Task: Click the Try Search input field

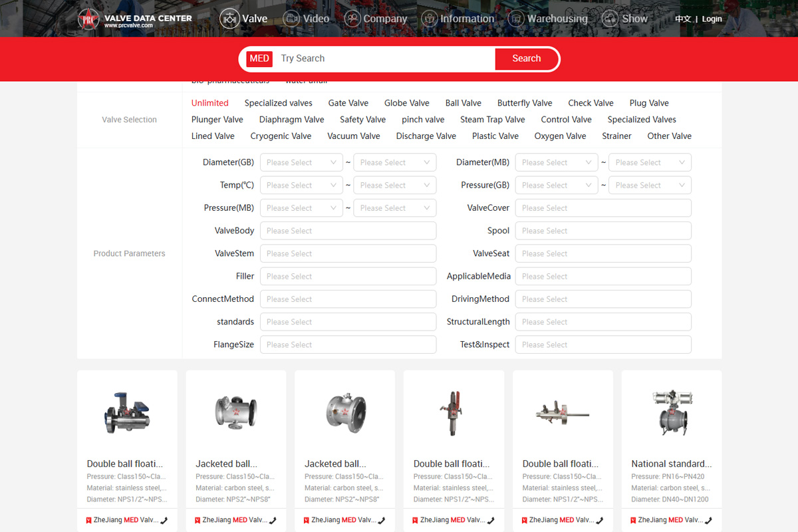Action: 382,59
